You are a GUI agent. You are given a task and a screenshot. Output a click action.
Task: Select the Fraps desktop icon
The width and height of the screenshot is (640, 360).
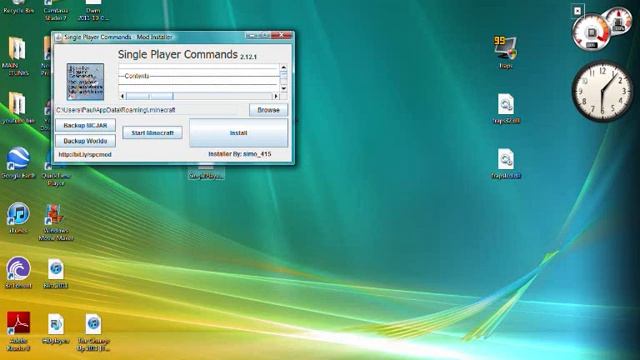click(505, 53)
